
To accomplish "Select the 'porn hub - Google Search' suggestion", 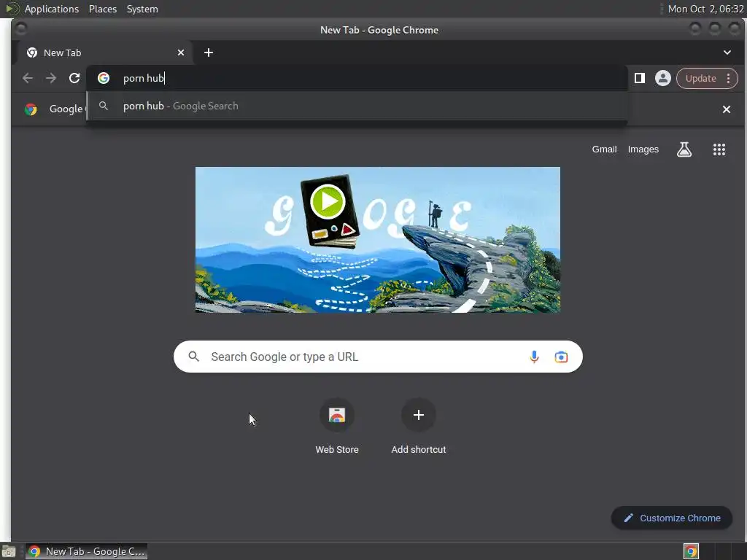I will pos(356,106).
